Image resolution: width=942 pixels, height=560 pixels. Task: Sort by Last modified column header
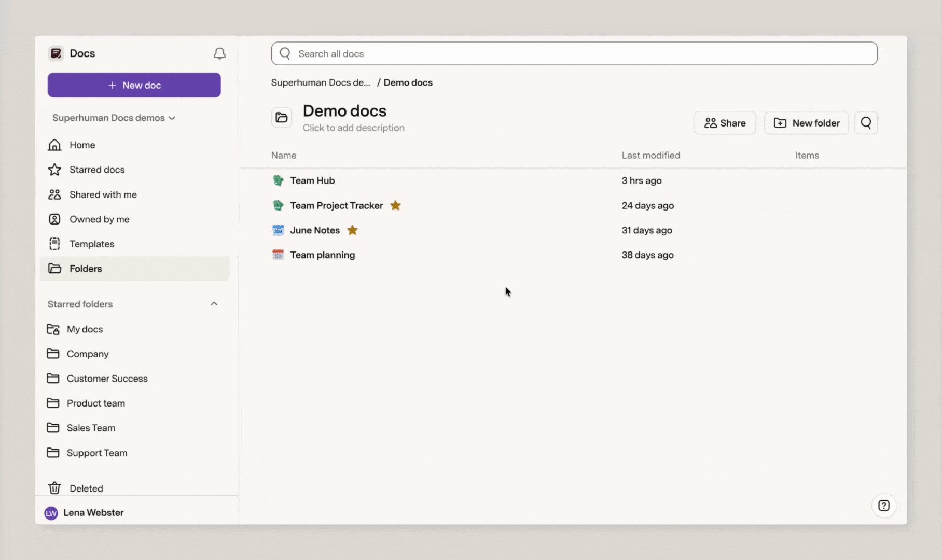(651, 155)
